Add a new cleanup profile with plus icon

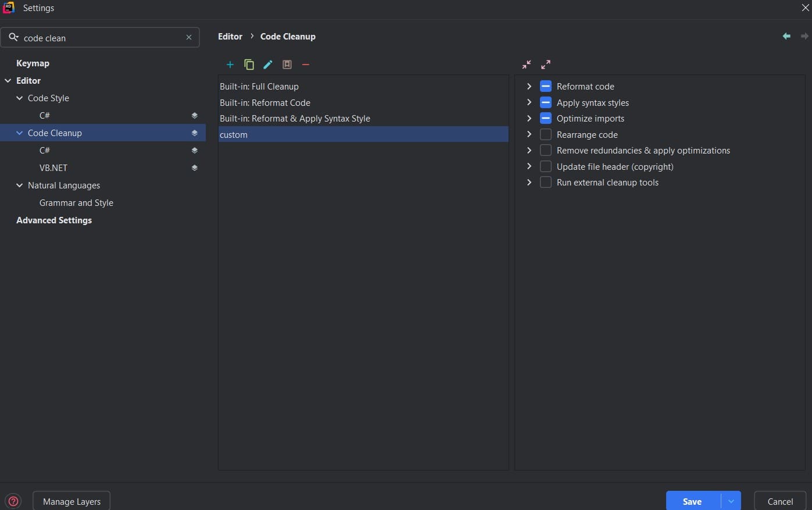click(x=230, y=65)
